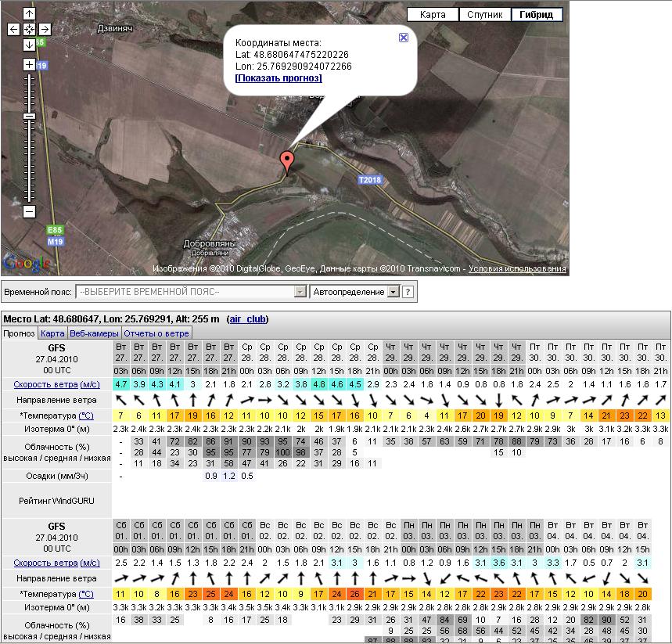This screenshot has width=672, height=644.
Task: Select the Гибрид map view
Action: pos(537,15)
